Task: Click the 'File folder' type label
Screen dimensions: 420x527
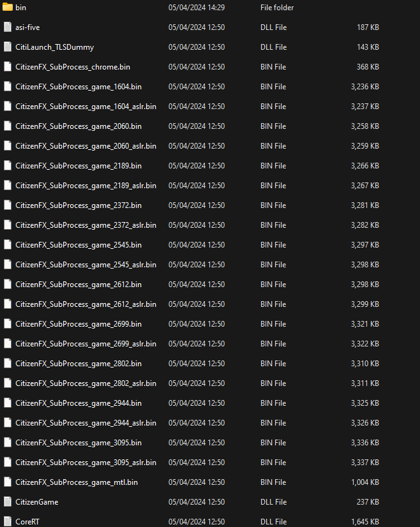Action: coord(277,8)
